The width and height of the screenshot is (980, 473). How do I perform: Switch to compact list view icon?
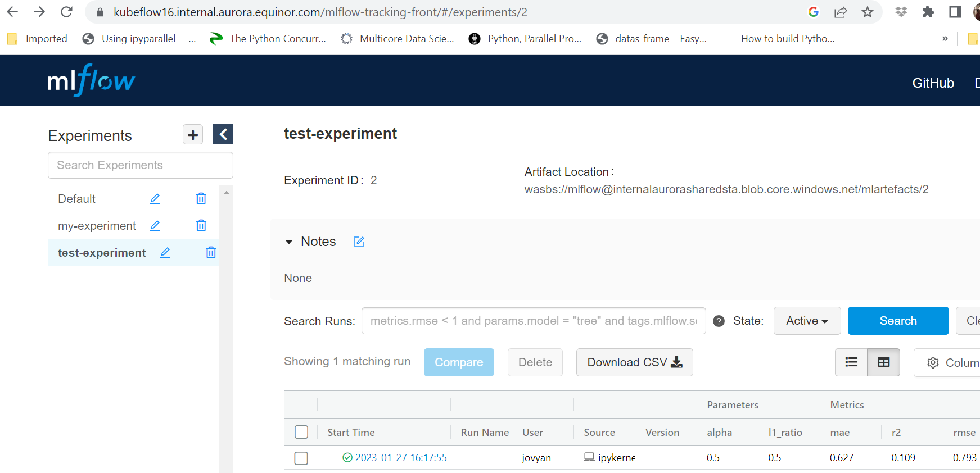pyautogui.click(x=851, y=362)
